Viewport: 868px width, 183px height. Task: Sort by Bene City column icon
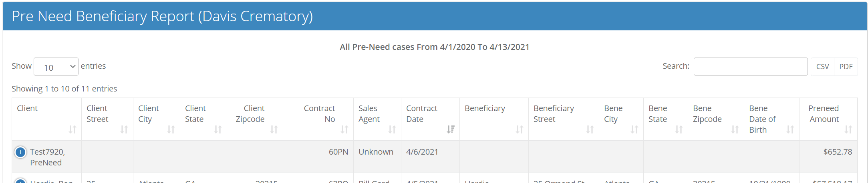click(x=634, y=129)
